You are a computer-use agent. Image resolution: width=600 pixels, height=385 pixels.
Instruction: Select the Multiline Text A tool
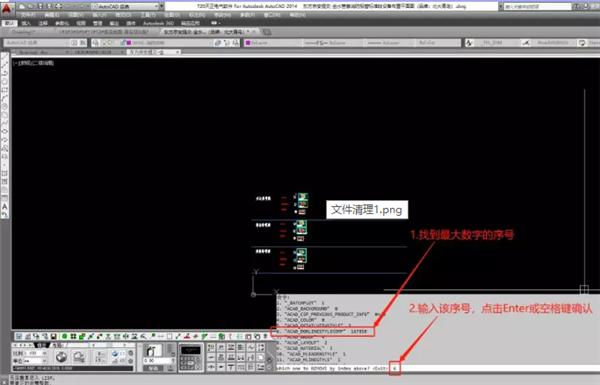[5, 206]
